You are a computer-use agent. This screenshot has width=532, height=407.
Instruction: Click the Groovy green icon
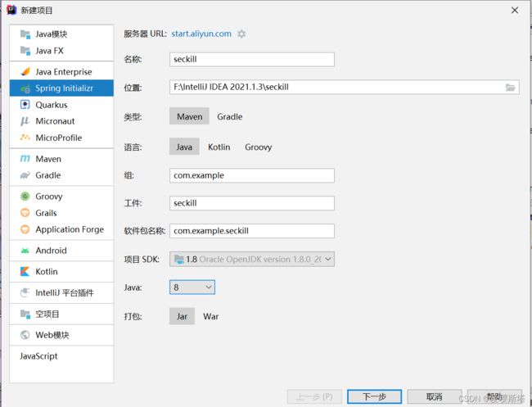pos(25,197)
